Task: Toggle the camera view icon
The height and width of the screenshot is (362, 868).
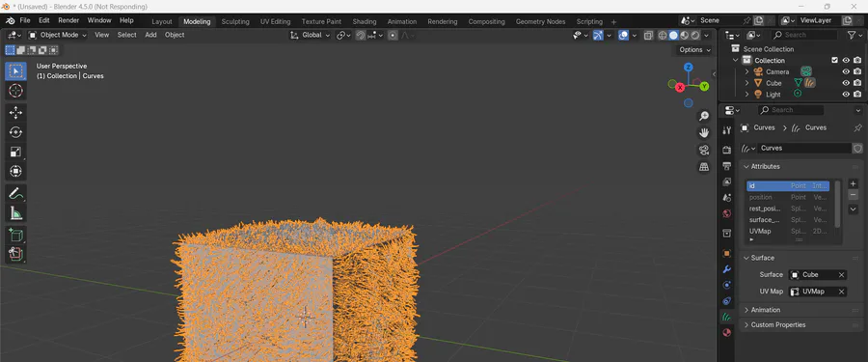Action: click(x=704, y=151)
